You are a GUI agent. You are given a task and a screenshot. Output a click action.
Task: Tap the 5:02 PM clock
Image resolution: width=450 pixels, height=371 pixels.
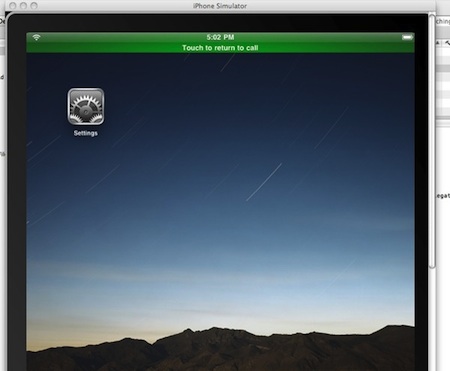[x=220, y=37]
